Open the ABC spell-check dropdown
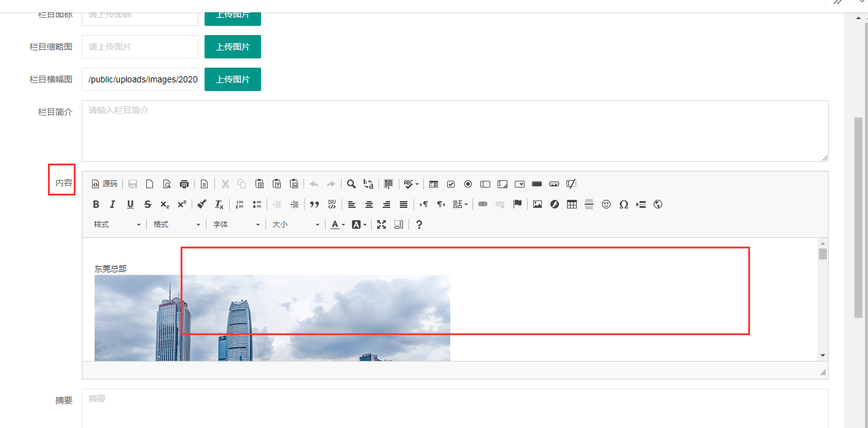 411,184
